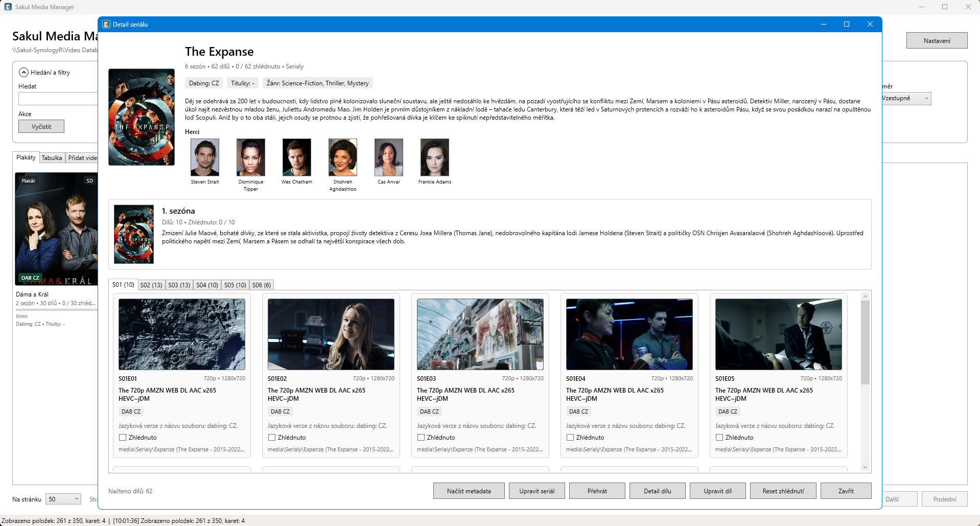Click Frankie Adams actor photo

point(435,157)
